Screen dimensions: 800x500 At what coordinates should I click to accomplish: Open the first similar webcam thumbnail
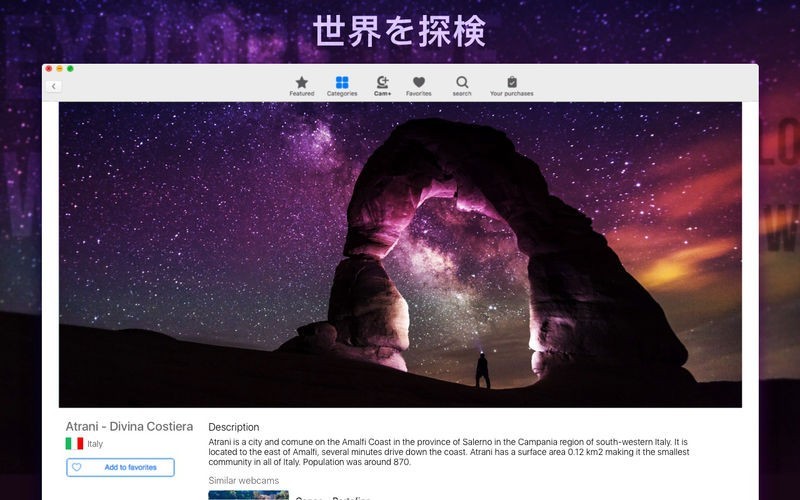[248, 494]
